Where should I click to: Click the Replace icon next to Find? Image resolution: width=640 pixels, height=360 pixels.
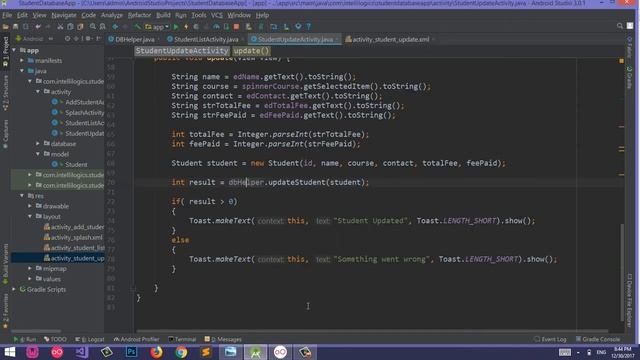point(102,27)
